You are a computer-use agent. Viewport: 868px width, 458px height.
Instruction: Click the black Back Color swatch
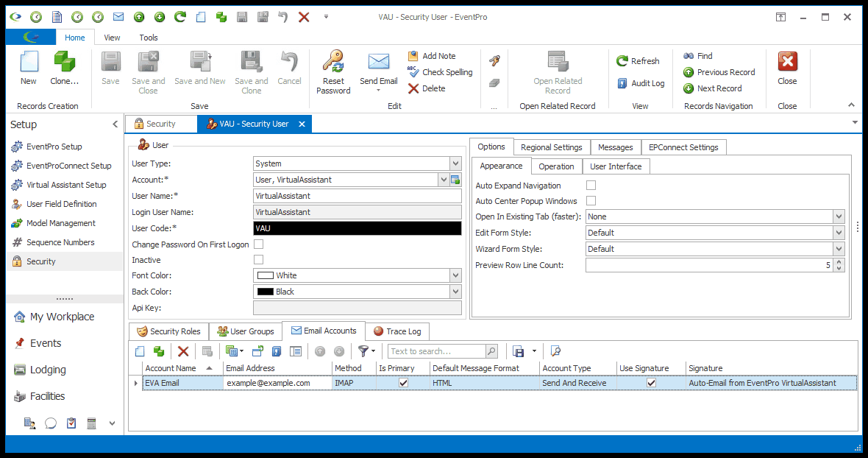pos(266,292)
